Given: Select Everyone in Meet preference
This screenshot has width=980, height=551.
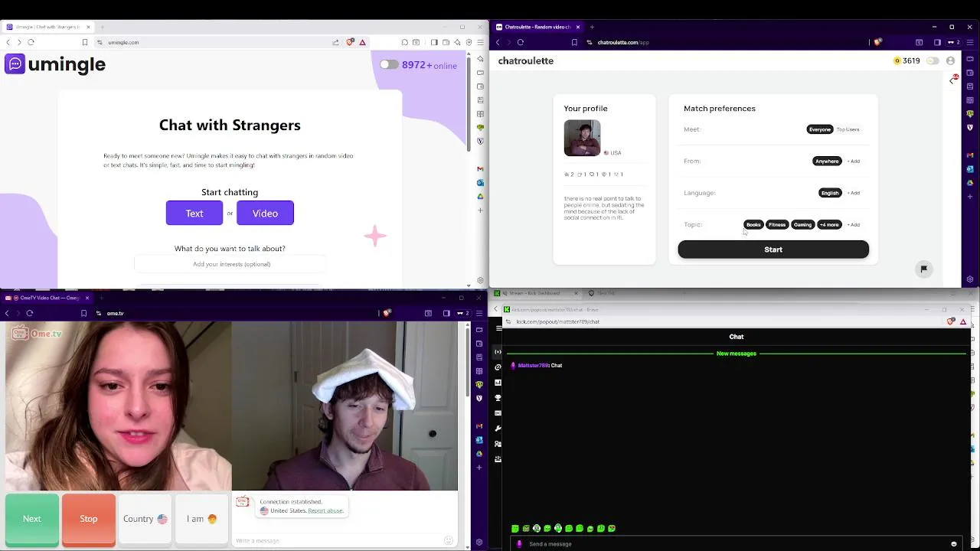Looking at the screenshot, I should pos(819,129).
